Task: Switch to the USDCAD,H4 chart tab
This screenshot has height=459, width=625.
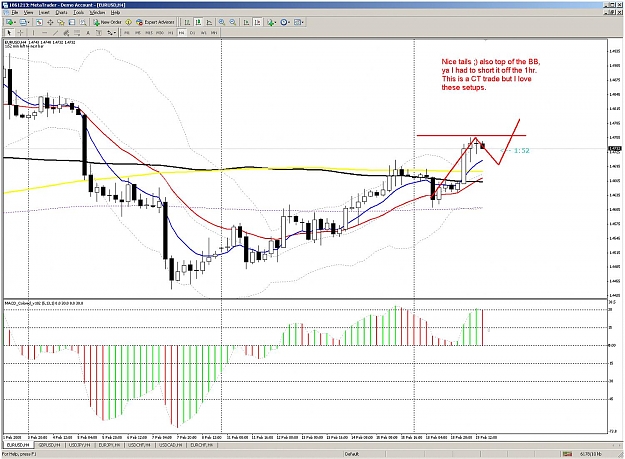Action: (171, 445)
